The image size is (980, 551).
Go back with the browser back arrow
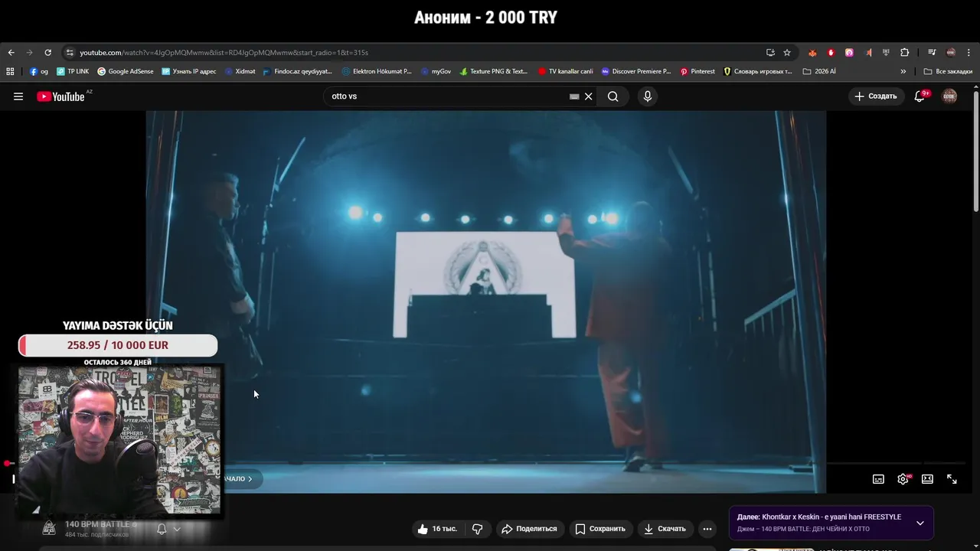pyautogui.click(x=11, y=53)
